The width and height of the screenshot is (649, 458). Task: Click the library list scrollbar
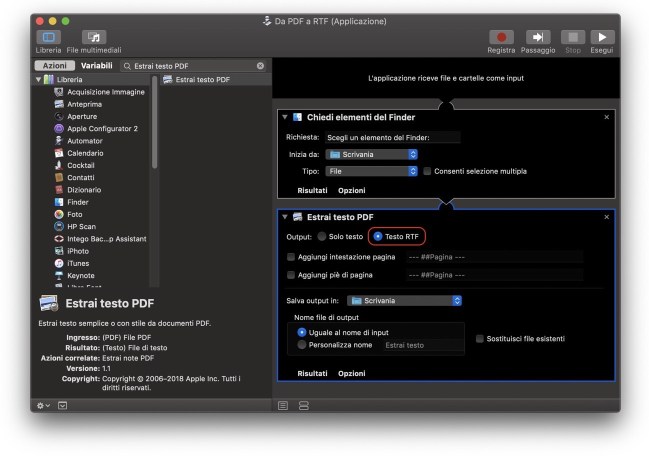(154, 122)
